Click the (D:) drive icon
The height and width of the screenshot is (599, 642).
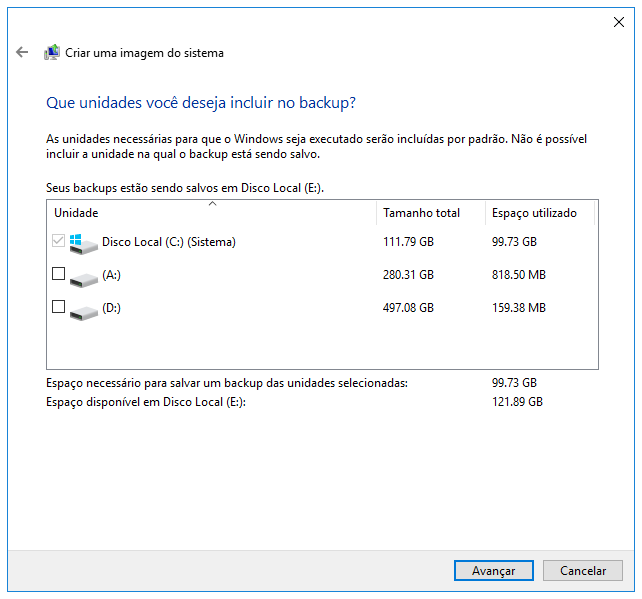84,313
